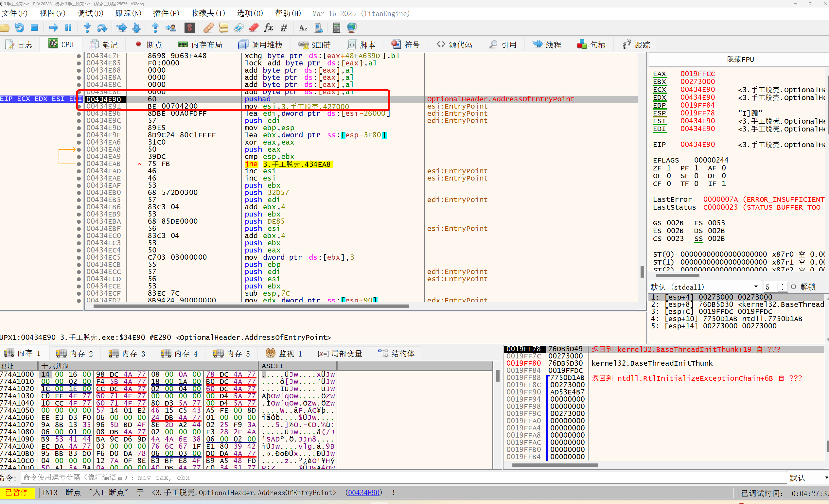Click the step into icon
The height and width of the screenshot is (504, 829).
tap(87, 27)
